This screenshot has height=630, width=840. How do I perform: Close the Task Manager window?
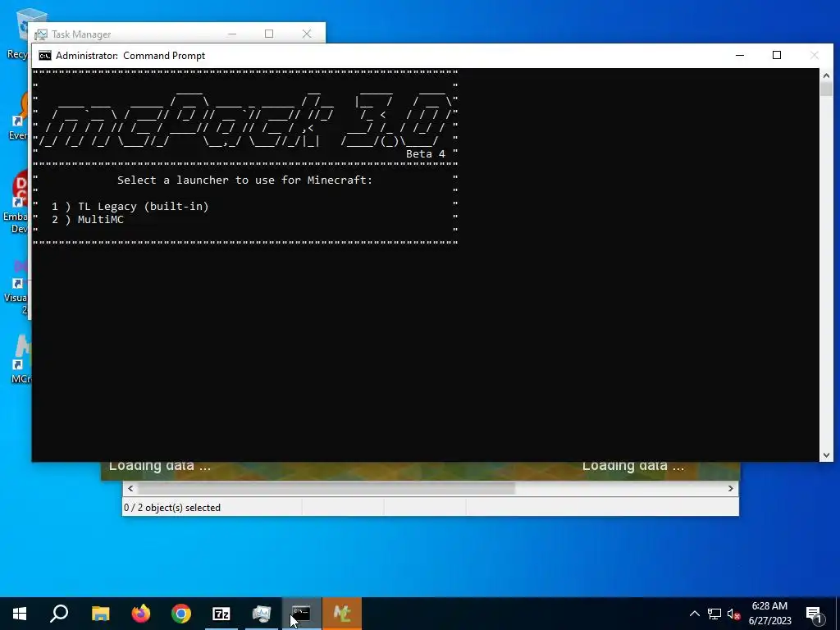click(x=307, y=34)
